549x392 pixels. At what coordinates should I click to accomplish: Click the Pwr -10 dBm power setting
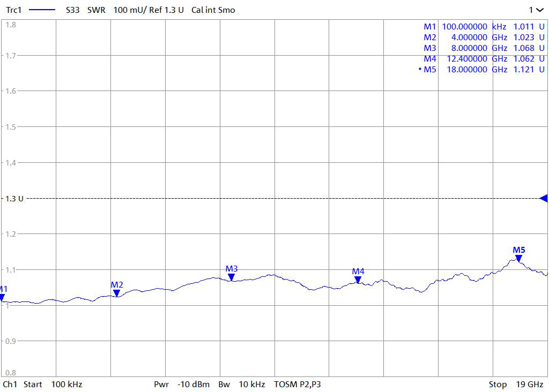(x=181, y=385)
